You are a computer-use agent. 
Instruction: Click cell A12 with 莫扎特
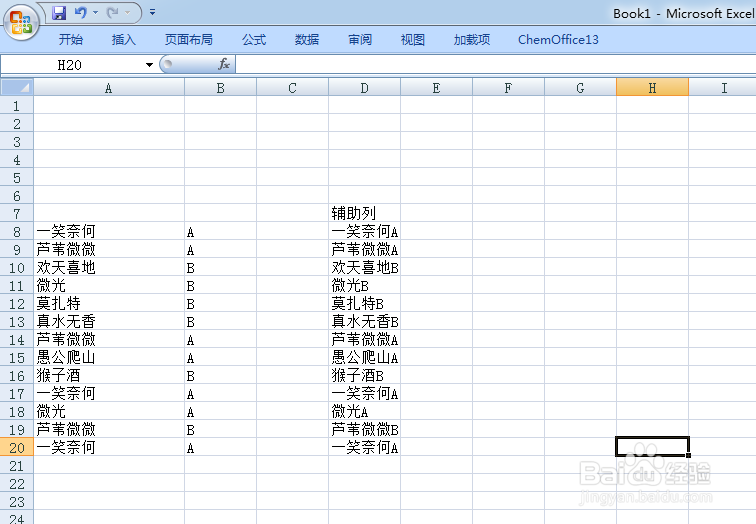click(x=109, y=304)
